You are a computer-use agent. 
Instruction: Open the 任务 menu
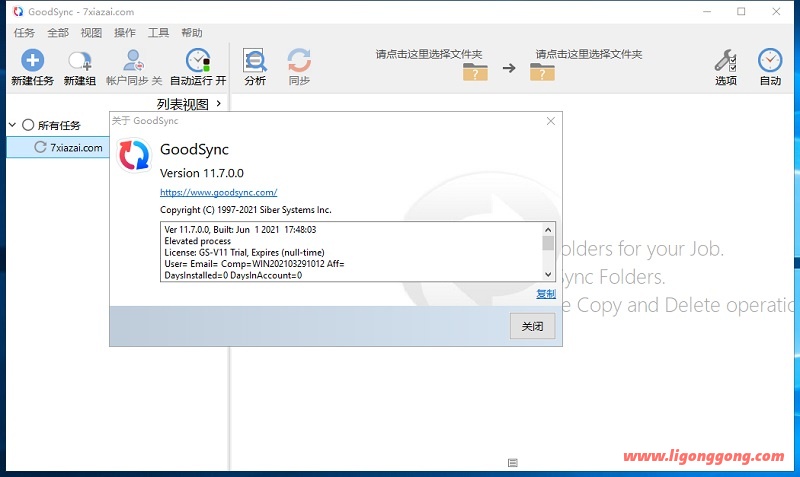pos(24,33)
